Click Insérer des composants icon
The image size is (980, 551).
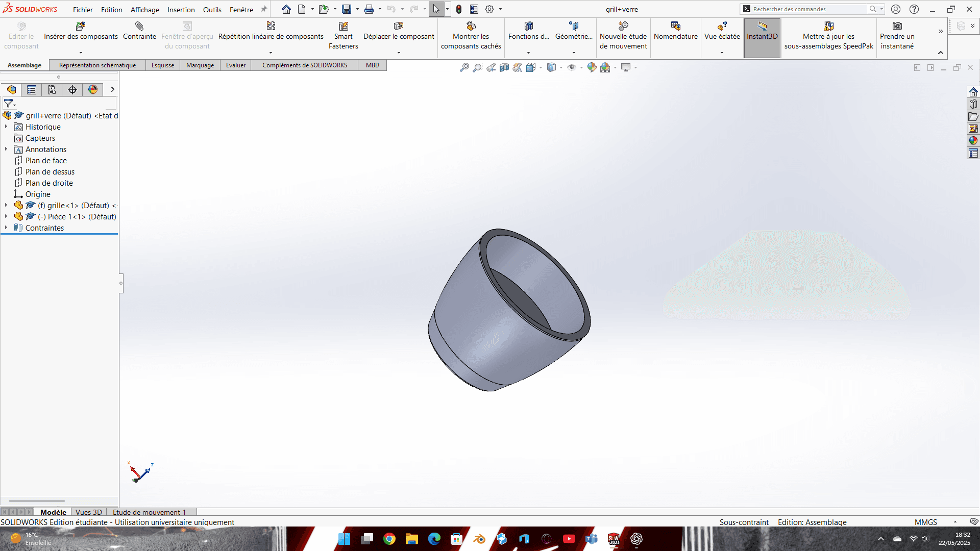(x=81, y=26)
